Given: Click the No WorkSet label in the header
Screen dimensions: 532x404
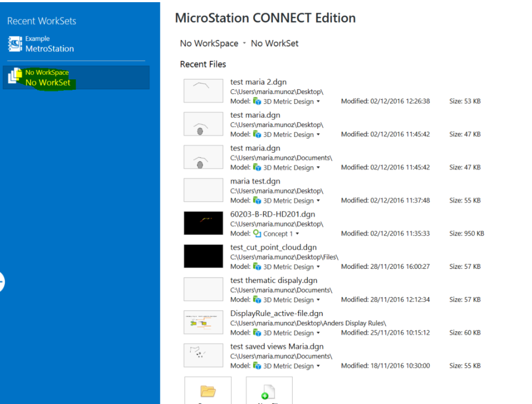Looking at the screenshot, I should pos(275,43).
